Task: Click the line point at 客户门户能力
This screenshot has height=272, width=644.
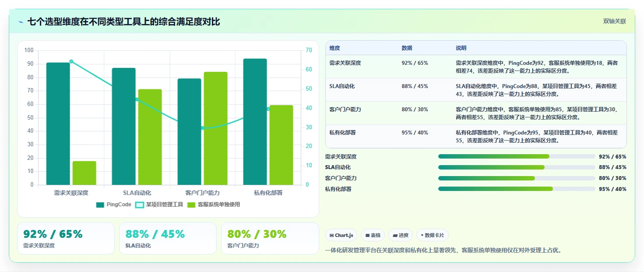Action: point(202,128)
